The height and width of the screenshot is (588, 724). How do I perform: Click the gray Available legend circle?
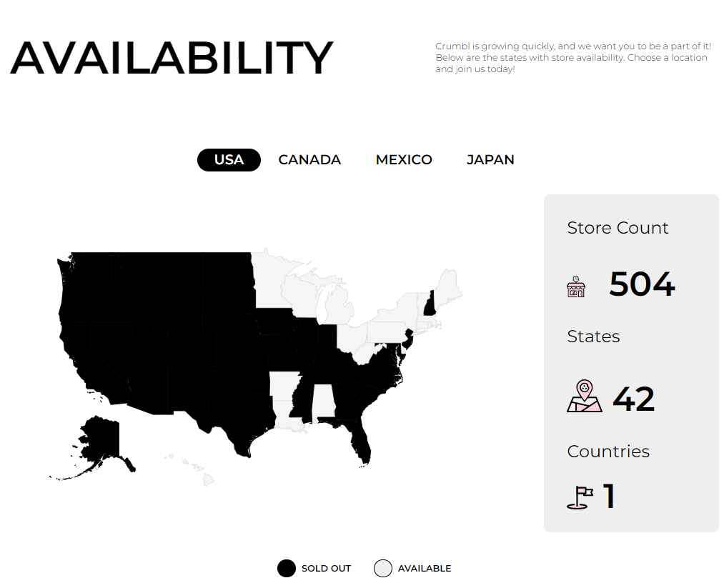coord(383,568)
